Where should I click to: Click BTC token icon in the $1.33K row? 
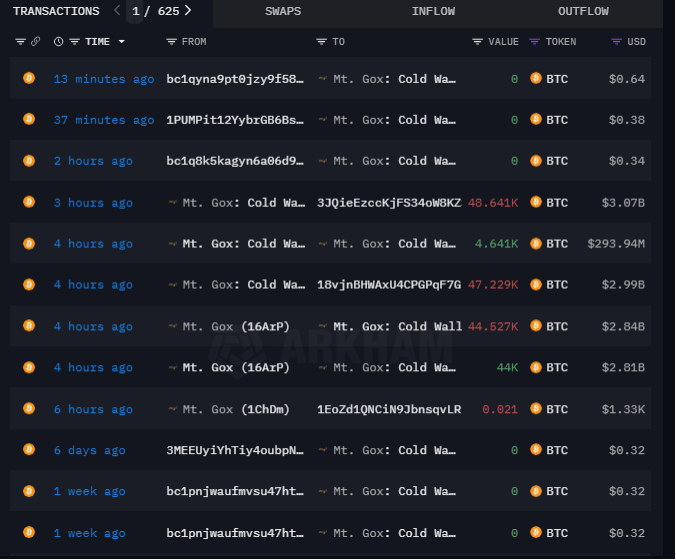(536, 408)
